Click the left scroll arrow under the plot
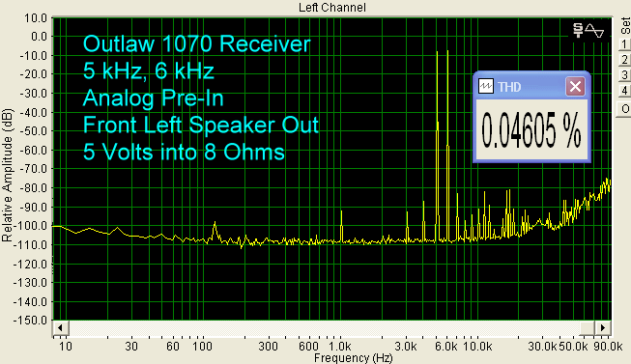 pyautogui.click(x=60, y=328)
